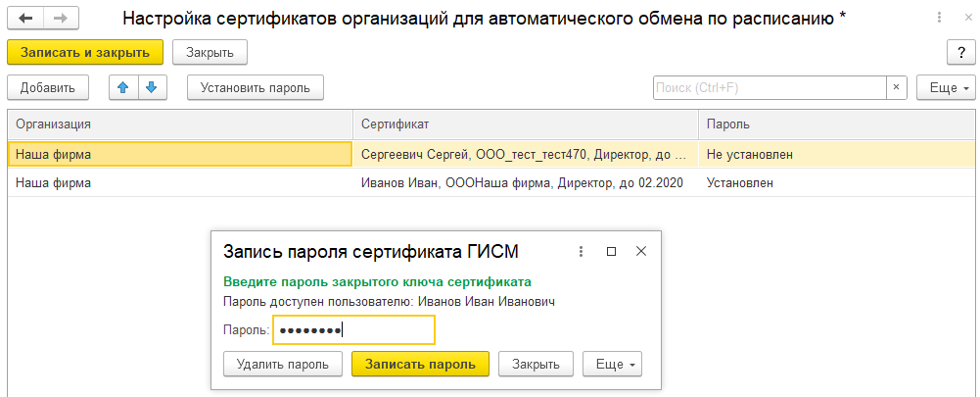Sort by 'Сертификат' column header
The width and height of the screenshot is (980, 397).
(525, 124)
